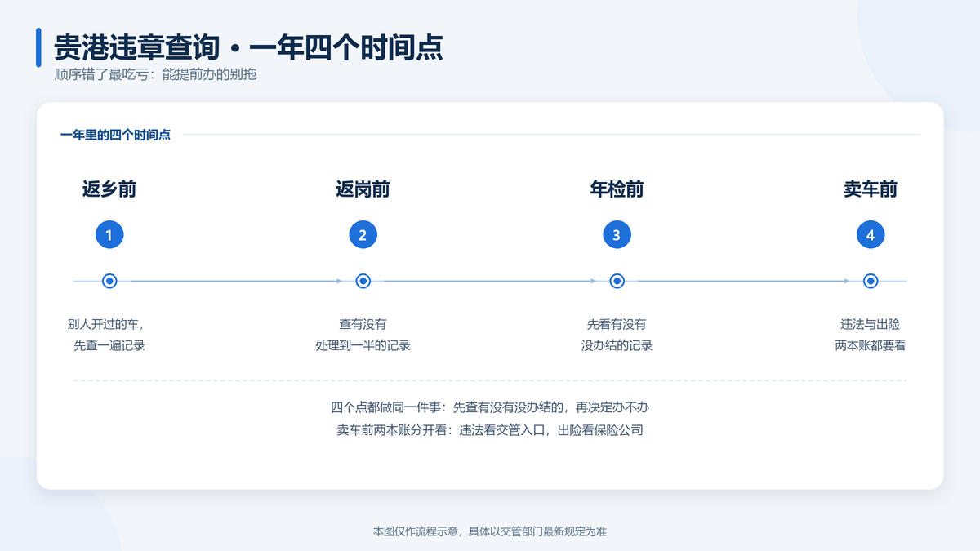Click the numbered circle 1 badge

pos(109,236)
